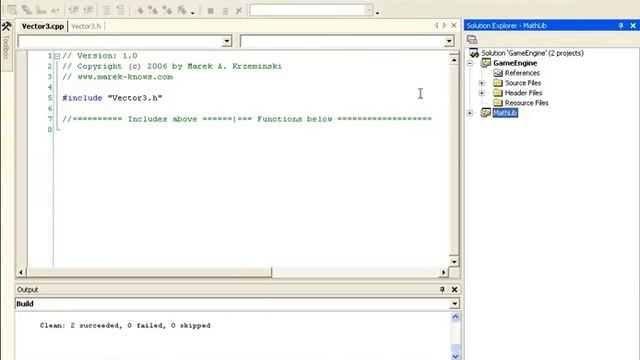Viewport: 640px width, 360px height.
Task: Click Comment Out Selected Lines icon
Action: coord(106,10)
